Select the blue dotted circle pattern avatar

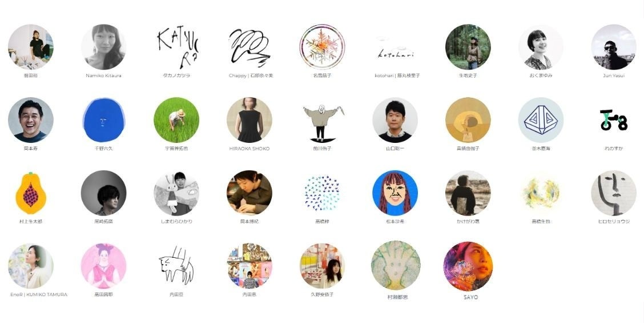tap(323, 193)
